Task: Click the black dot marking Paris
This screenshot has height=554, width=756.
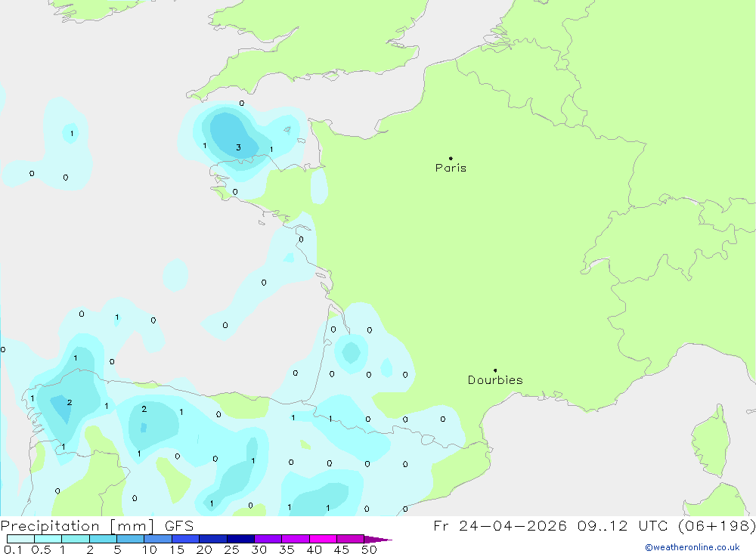Action: coord(451,158)
